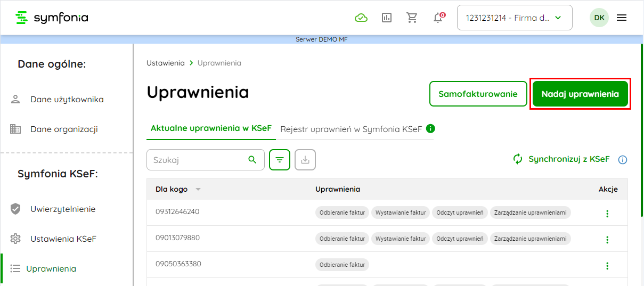Open Dane użytkownika in the sidebar
The width and height of the screenshot is (644, 286).
(67, 99)
